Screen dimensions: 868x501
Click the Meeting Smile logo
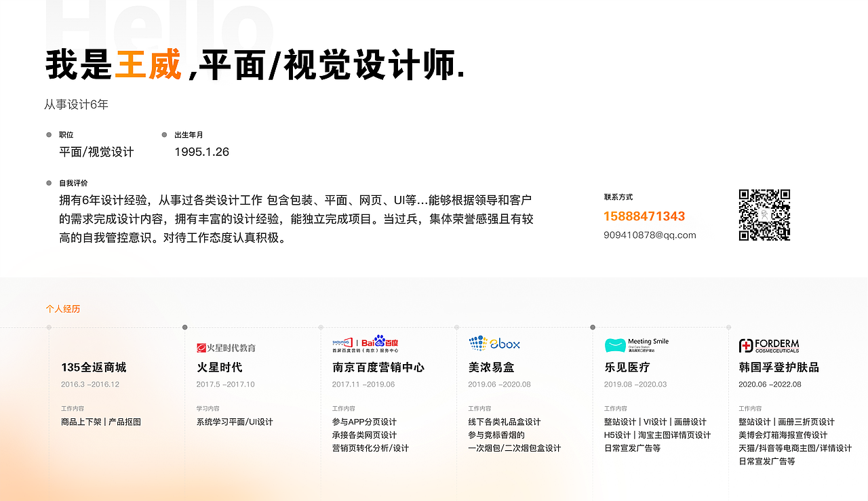(x=637, y=345)
